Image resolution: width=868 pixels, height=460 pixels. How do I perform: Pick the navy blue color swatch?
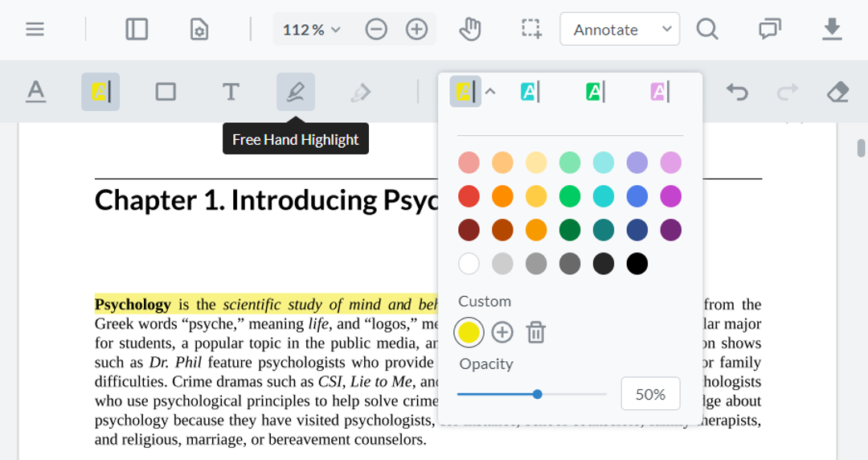pos(637,230)
